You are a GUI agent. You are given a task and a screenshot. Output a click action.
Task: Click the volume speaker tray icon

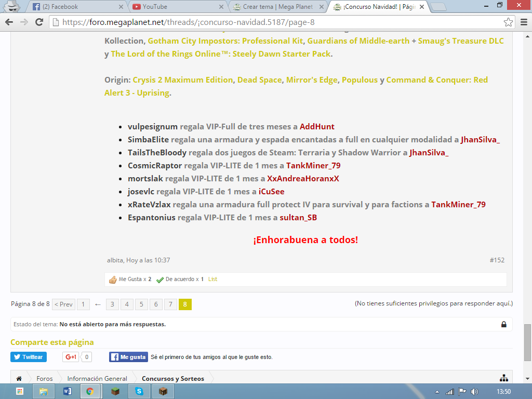pos(474,392)
